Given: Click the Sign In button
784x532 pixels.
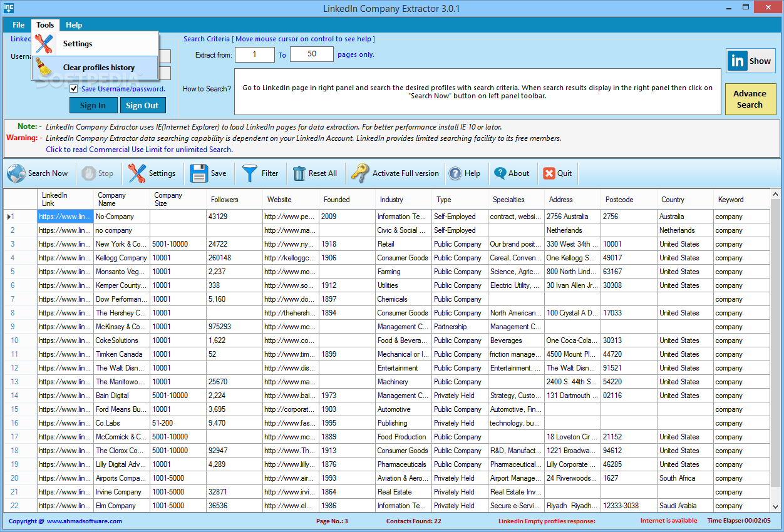Looking at the screenshot, I should [93, 105].
